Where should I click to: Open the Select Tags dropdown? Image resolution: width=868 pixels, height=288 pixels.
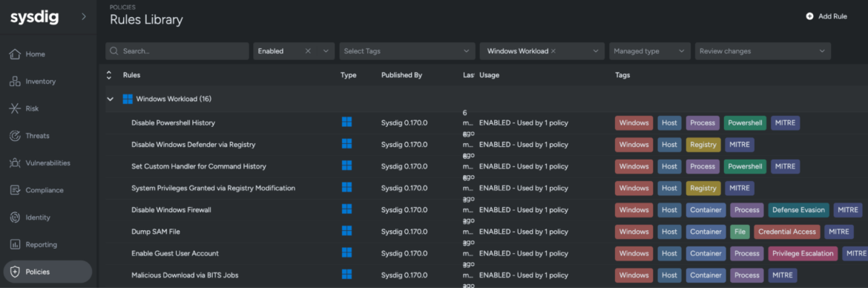click(x=407, y=51)
